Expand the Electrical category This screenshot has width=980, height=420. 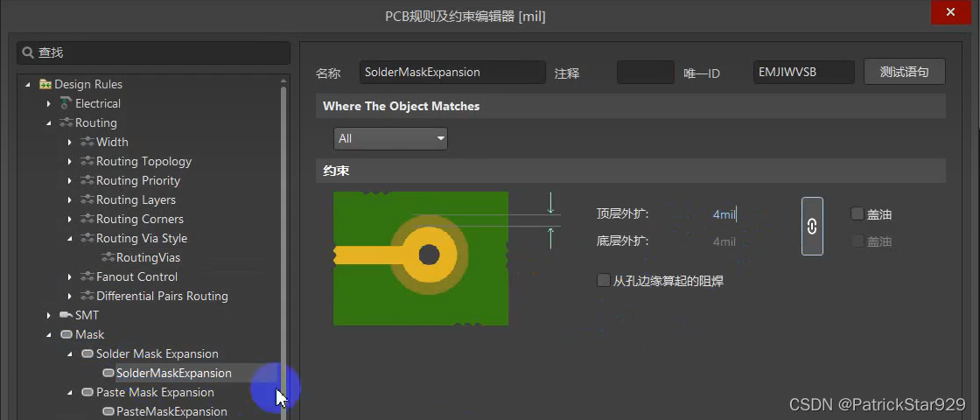49,103
